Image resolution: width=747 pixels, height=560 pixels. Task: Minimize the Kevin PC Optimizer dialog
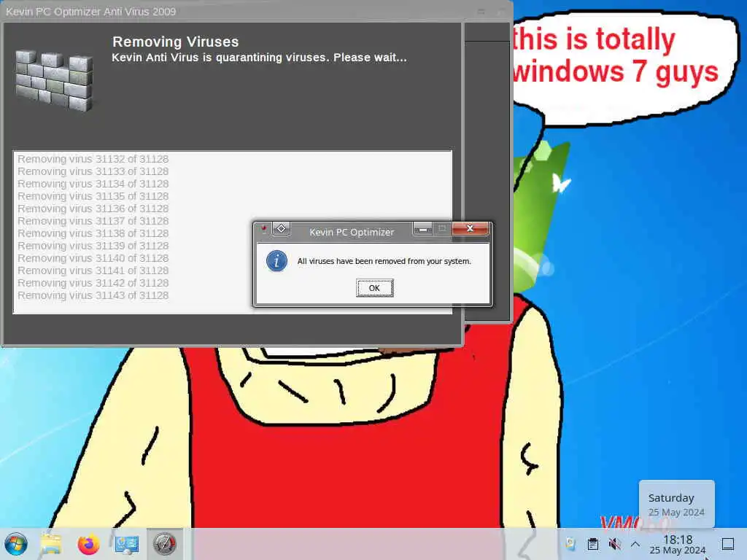tap(422, 229)
